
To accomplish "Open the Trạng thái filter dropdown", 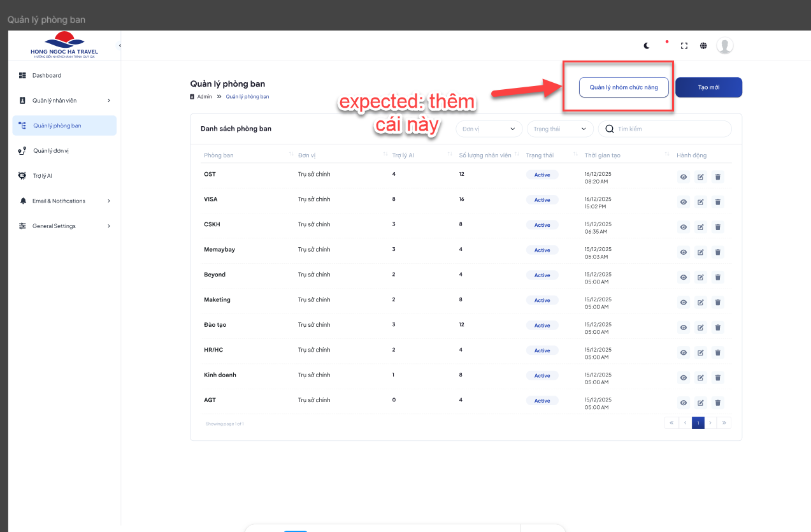I will pos(559,129).
